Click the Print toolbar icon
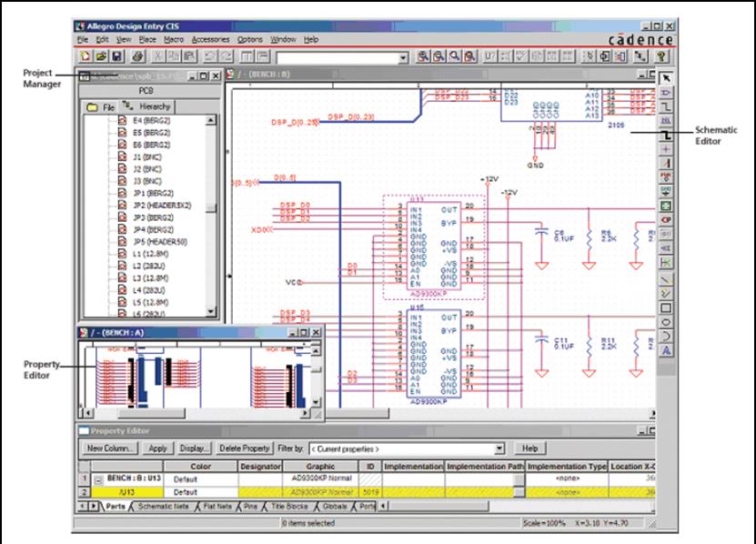 pos(137,56)
